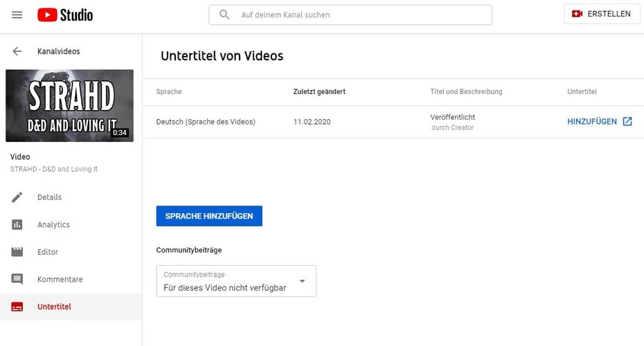The image size is (644, 346).
Task: Click the Details pencil icon
Action: click(17, 197)
